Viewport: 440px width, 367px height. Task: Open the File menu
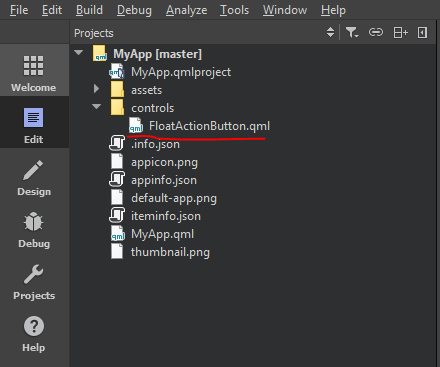click(19, 10)
